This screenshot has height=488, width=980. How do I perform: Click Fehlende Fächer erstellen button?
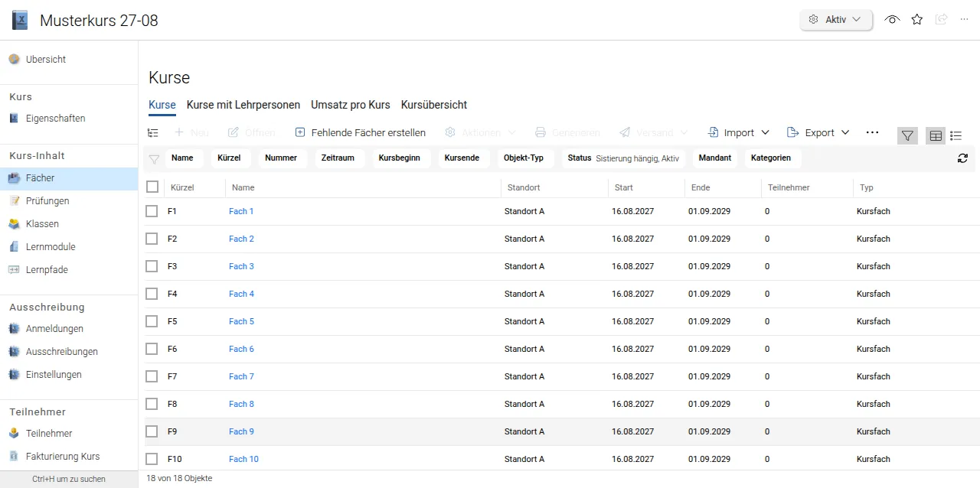pyautogui.click(x=360, y=132)
